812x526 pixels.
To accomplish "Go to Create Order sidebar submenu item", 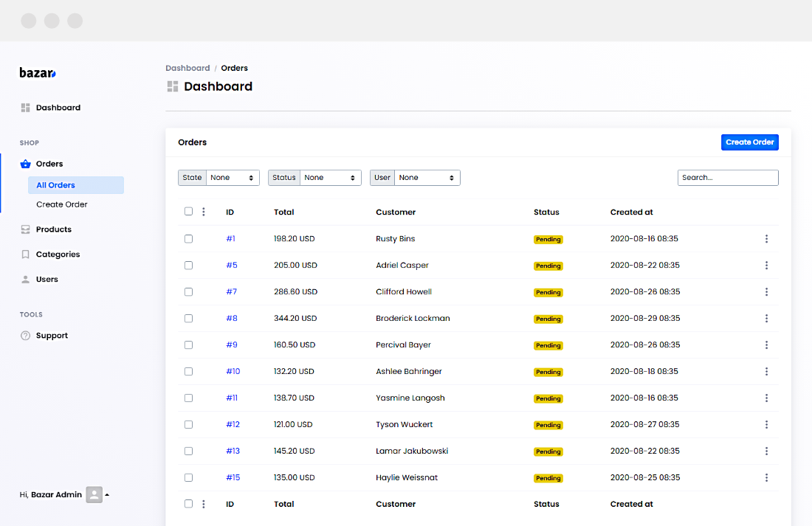I will coord(62,204).
